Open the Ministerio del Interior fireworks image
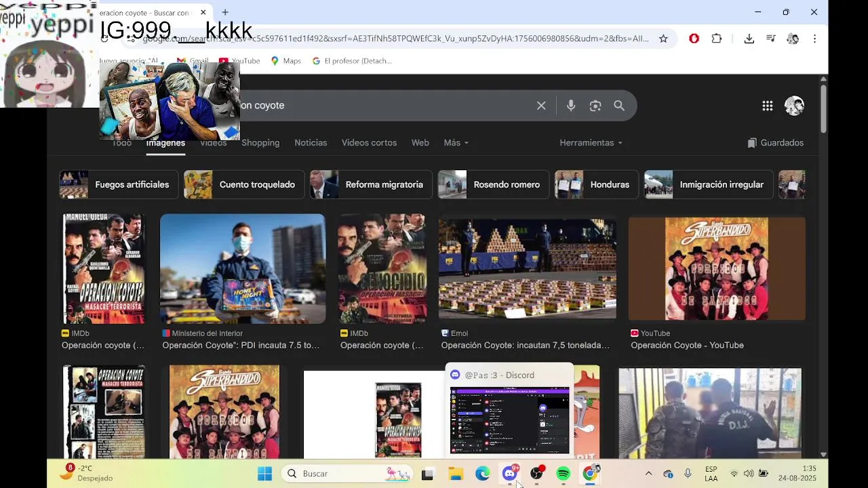The image size is (868, 488). pos(243,268)
